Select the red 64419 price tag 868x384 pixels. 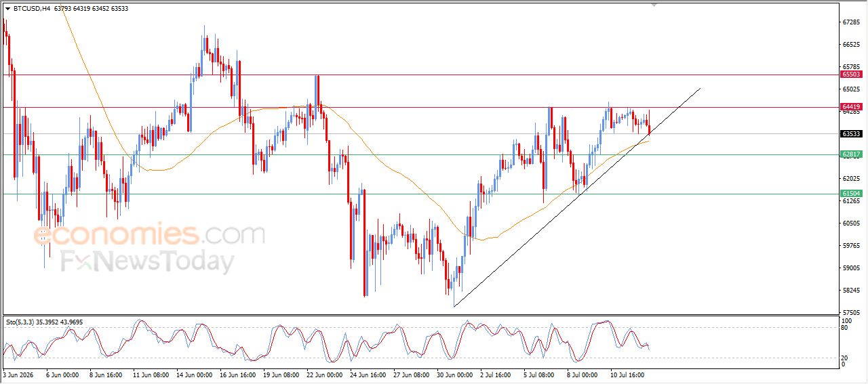pyautogui.click(x=851, y=107)
